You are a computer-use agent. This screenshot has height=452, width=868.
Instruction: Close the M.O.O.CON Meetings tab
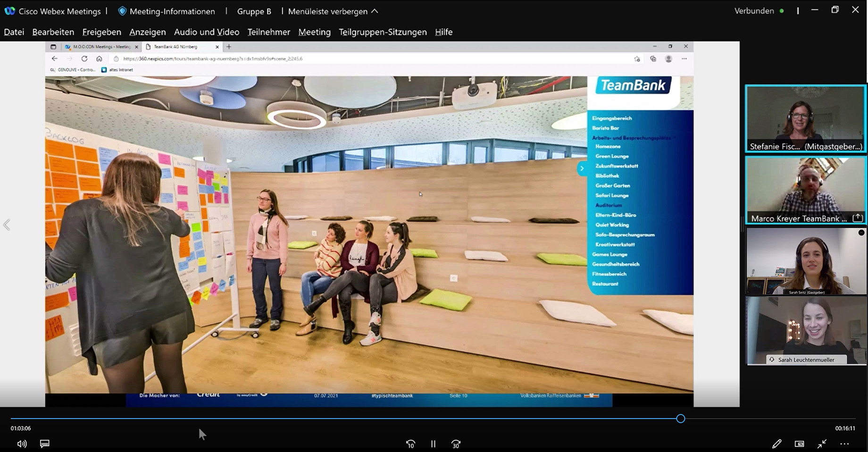[136, 47]
